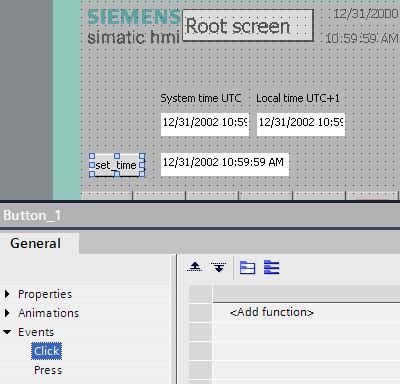Click the move function up arrow icon
The height and width of the screenshot is (384, 400).
(195, 267)
